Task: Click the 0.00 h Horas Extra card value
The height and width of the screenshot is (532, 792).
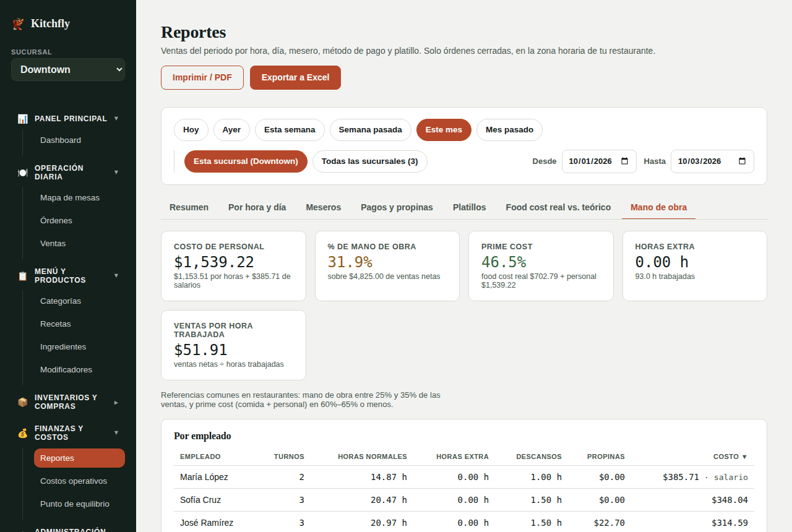Action: click(661, 262)
